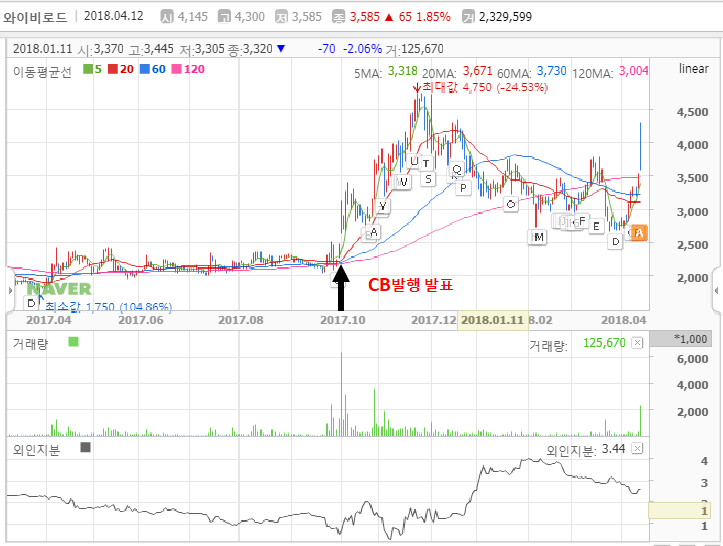The image size is (723, 546).
Task: Click the -2.06% change value
Action: tap(362, 49)
